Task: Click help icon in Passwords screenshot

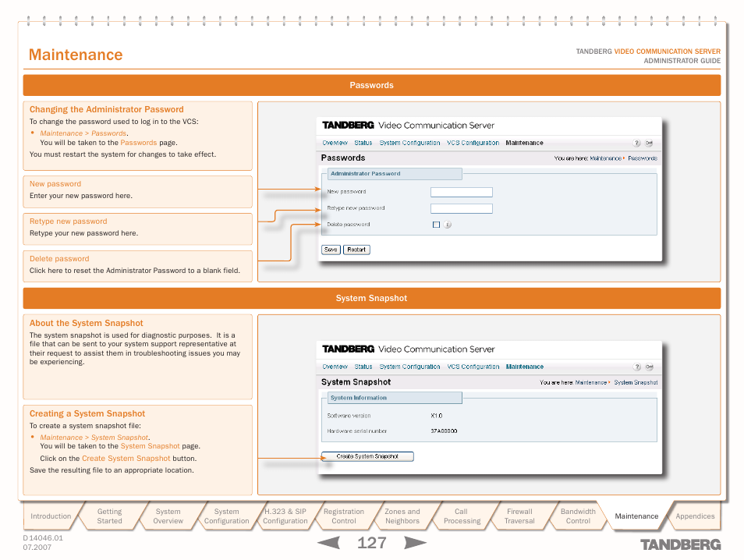Action: pos(636,143)
